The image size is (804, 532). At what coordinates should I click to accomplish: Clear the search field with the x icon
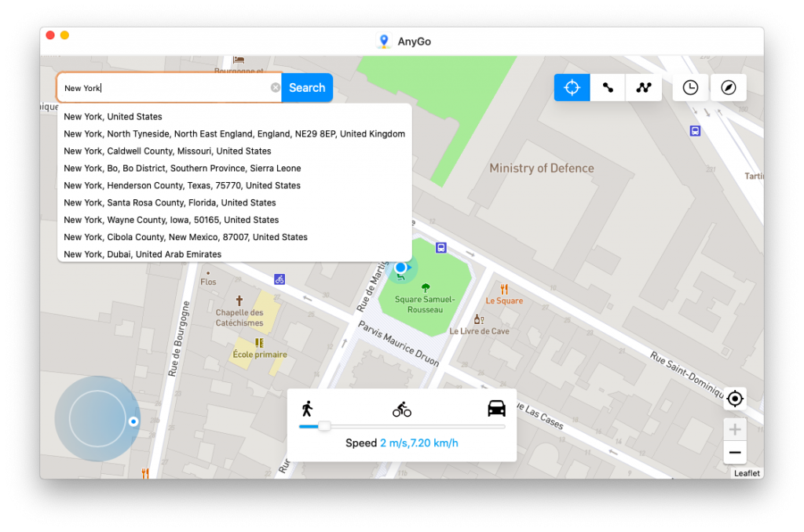[x=276, y=88]
